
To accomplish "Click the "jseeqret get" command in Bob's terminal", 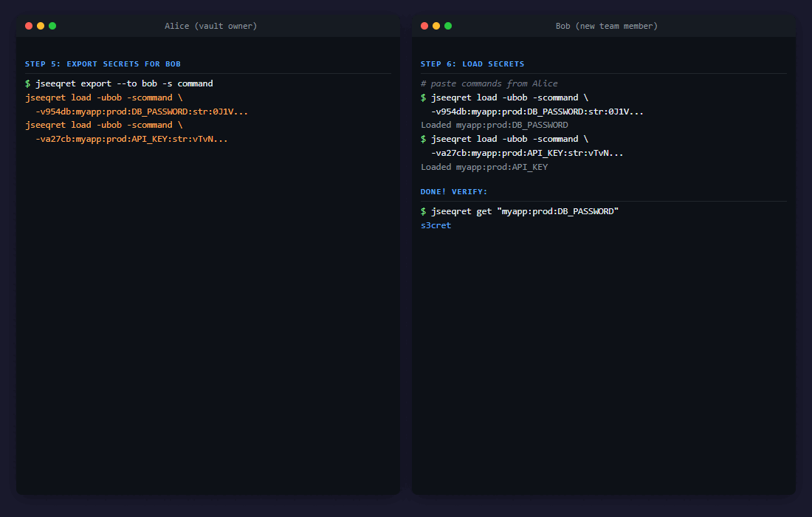I will [x=524, y=211].
